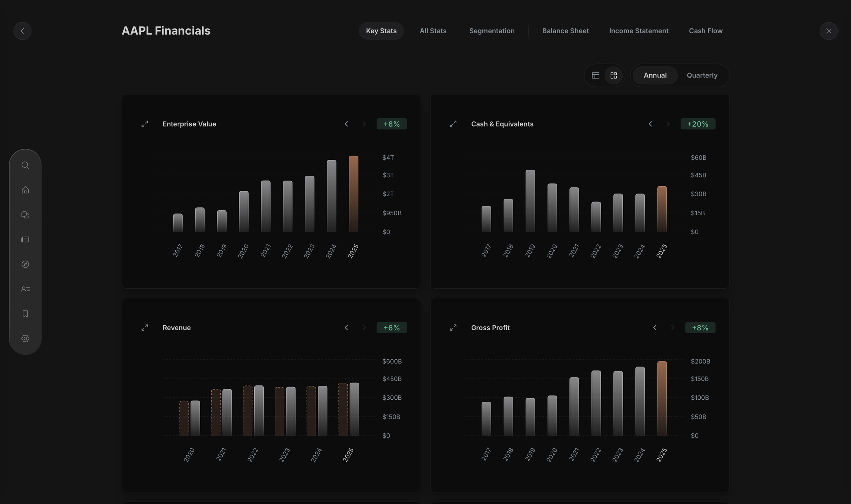Click the AAPL Financials heading
Screen dimensions: 851x504
[x=166, y=31]
